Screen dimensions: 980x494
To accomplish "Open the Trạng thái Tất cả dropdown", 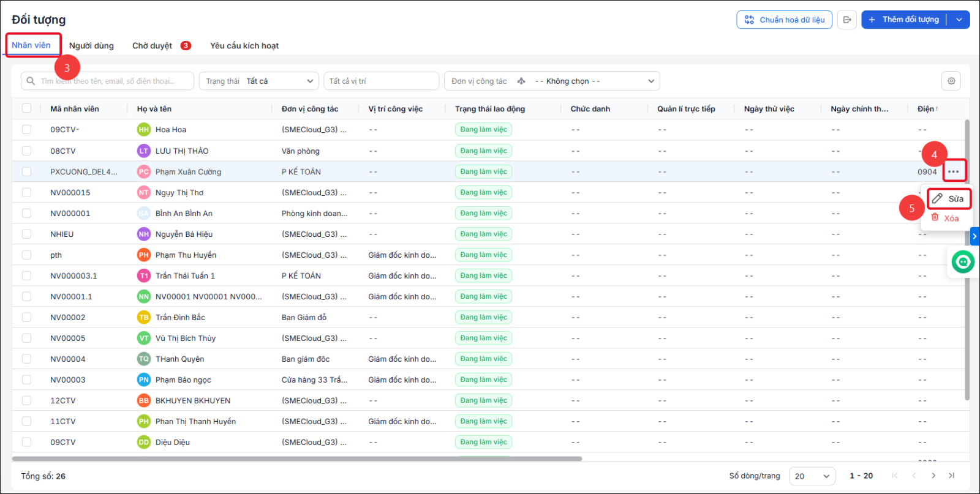I will coord(258,81).
